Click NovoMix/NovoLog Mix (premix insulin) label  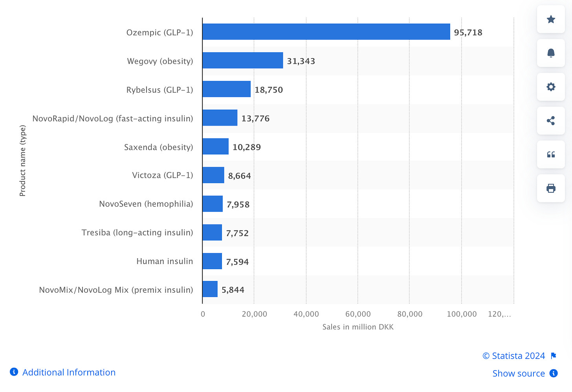click(116, 290)
